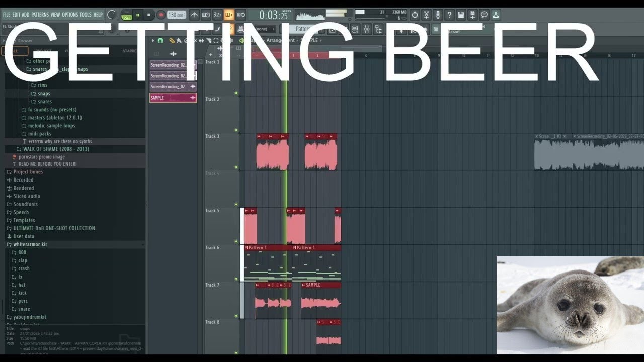Select the SAMPLE audio clip on Track 7
Viewport: 644px width, 362px height.
(x=321, y=300)
